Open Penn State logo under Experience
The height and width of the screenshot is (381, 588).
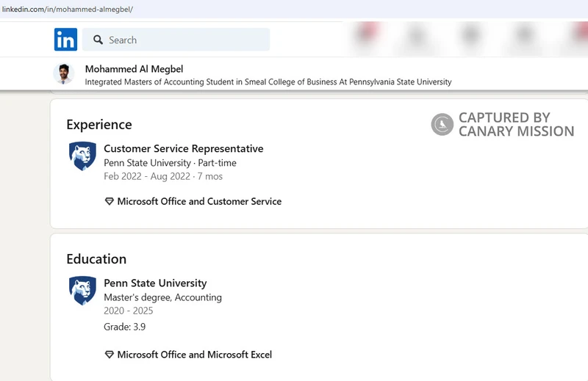82,156
